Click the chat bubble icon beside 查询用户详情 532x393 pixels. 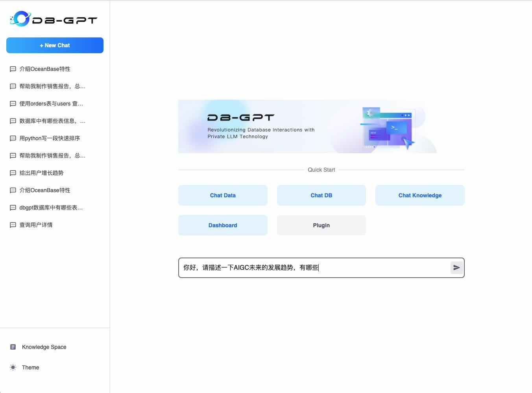pos(13,224)
